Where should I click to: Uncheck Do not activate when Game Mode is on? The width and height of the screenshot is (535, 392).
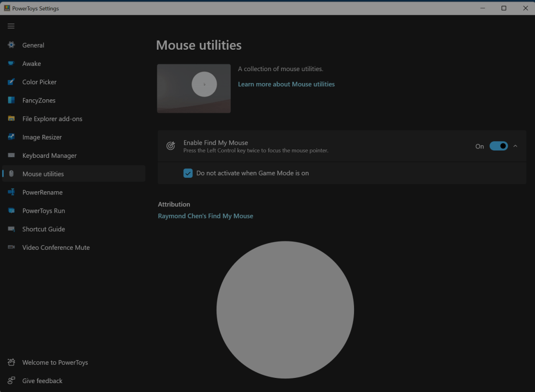click(188, 173)
